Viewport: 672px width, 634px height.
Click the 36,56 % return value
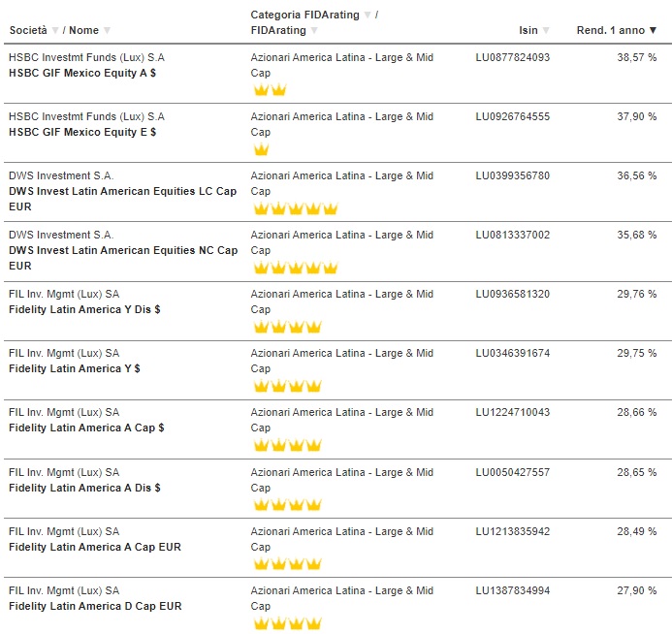coord(636,175)
